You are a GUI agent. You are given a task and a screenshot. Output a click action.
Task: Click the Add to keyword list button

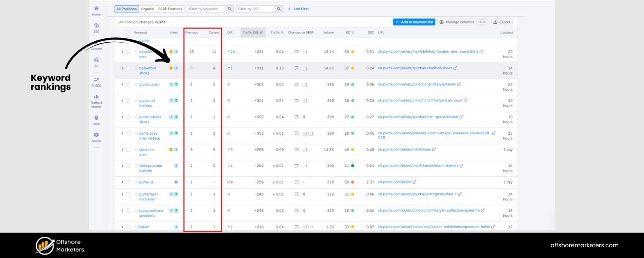(x=413, y=22)
